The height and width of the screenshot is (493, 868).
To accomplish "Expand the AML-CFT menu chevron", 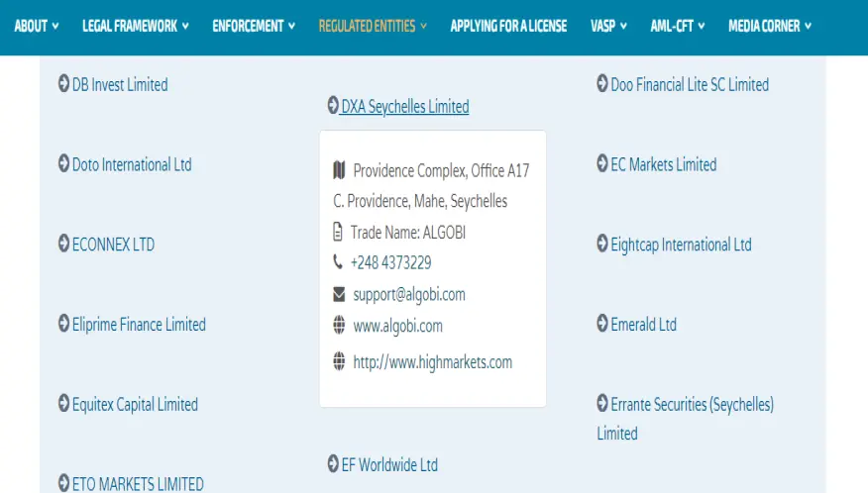I will 702,26.
